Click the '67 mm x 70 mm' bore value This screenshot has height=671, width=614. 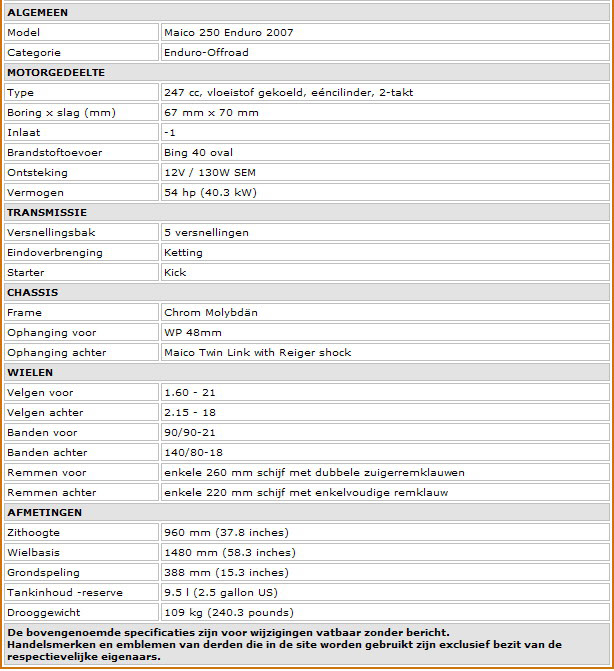211,113
